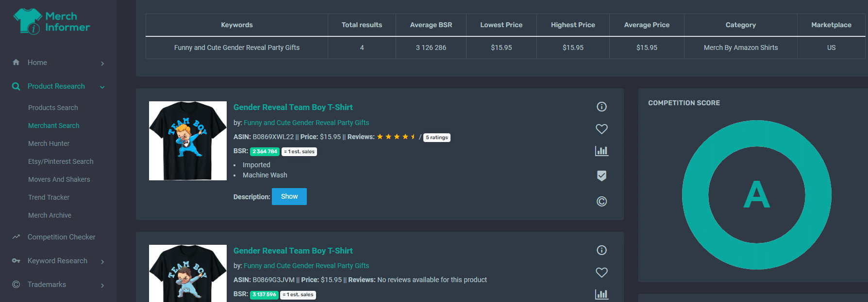Click the Lowest Price column header

point(501,25)
